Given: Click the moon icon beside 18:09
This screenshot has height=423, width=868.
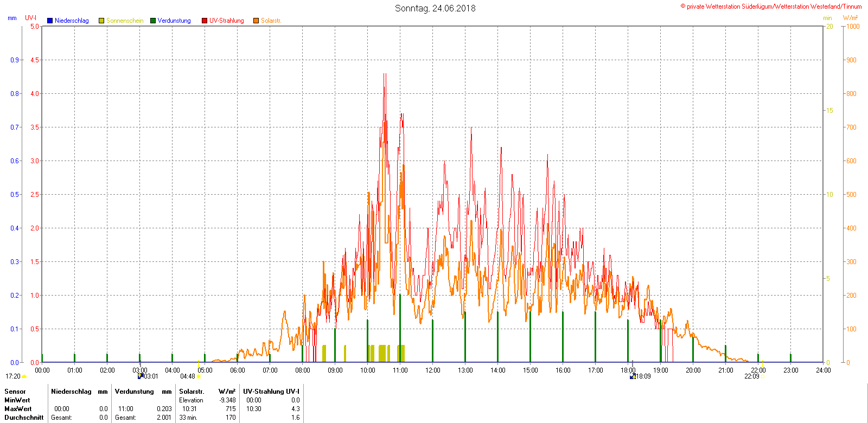Looking at the screenshot, I should 633,376.
